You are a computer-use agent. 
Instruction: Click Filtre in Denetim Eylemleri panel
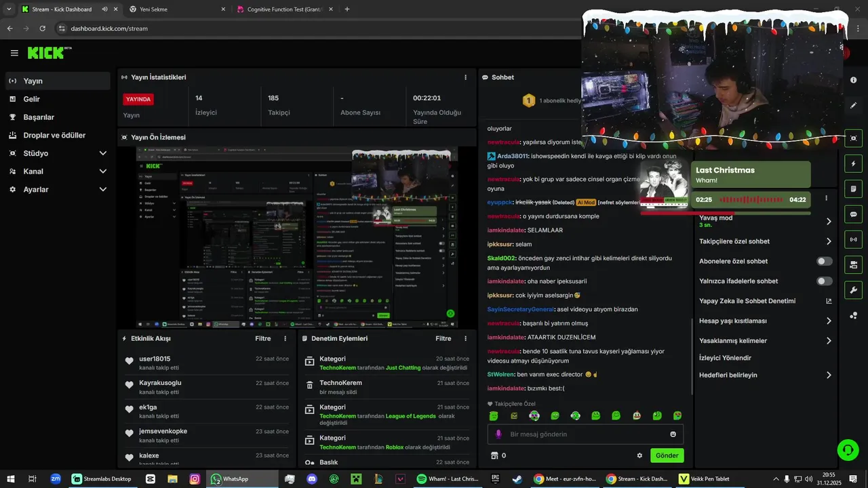tap(443, 338)
